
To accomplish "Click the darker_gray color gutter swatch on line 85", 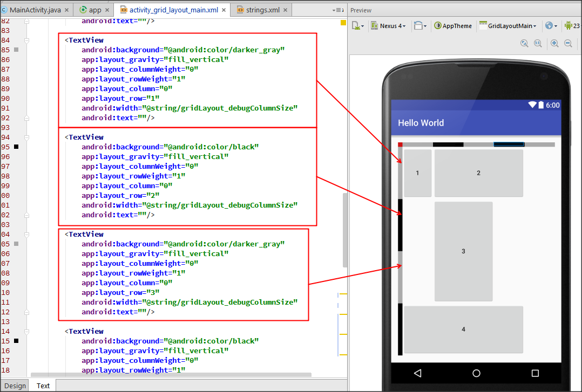I will pyautogui.click(x=16, y=50).
